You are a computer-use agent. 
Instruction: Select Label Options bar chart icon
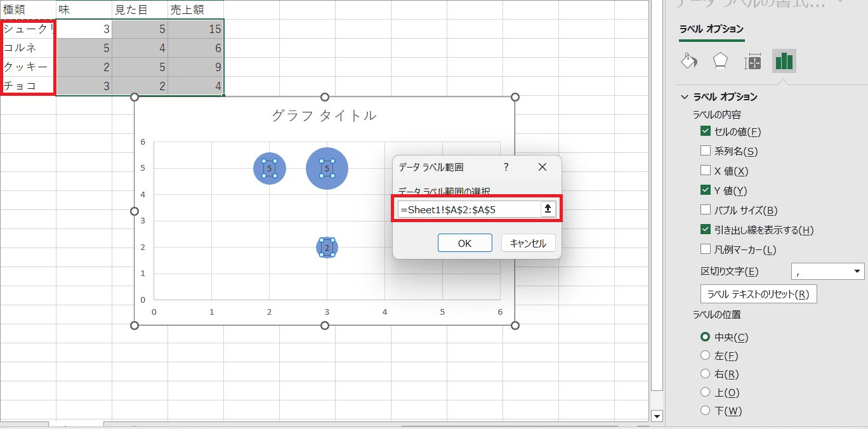pos(784,61)
